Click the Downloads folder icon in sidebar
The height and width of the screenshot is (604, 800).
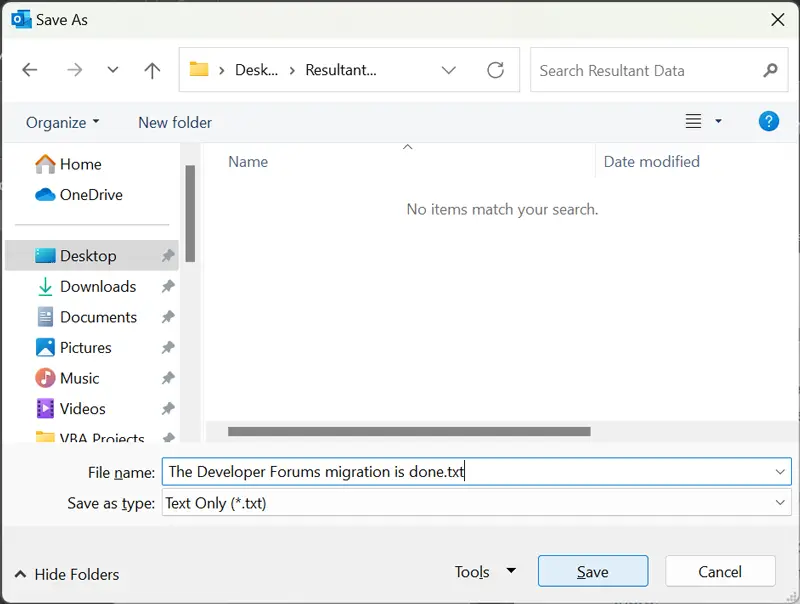pyautogui.click(x=45, y=287)
